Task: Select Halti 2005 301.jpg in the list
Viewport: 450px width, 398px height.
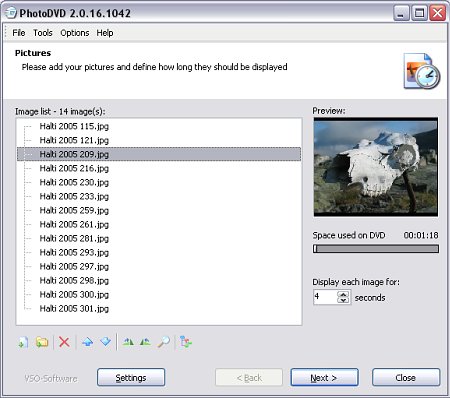Action: click(74, 308)
